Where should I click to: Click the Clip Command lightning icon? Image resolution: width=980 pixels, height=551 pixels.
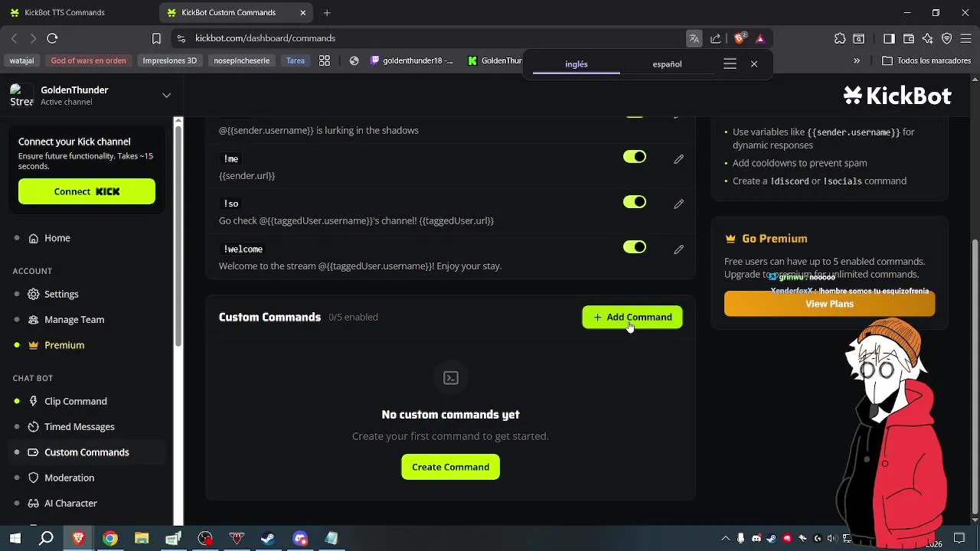34,401
